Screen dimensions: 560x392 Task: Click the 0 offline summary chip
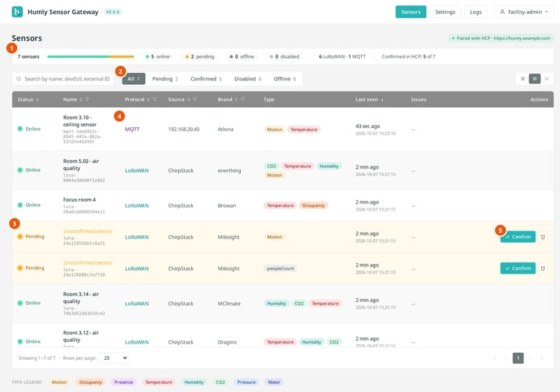tap(241, 57)
